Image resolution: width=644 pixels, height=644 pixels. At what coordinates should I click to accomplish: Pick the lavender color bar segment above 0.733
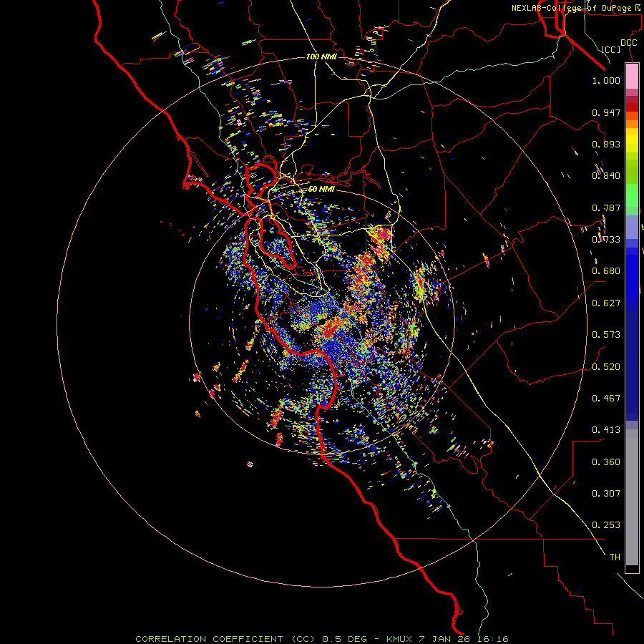[632, 227]
